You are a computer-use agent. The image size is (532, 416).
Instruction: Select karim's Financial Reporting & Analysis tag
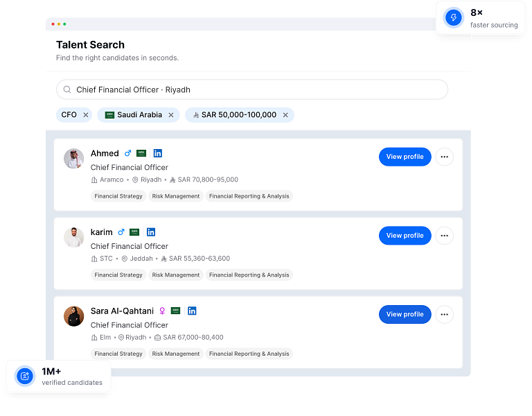(x=249, y=275)
